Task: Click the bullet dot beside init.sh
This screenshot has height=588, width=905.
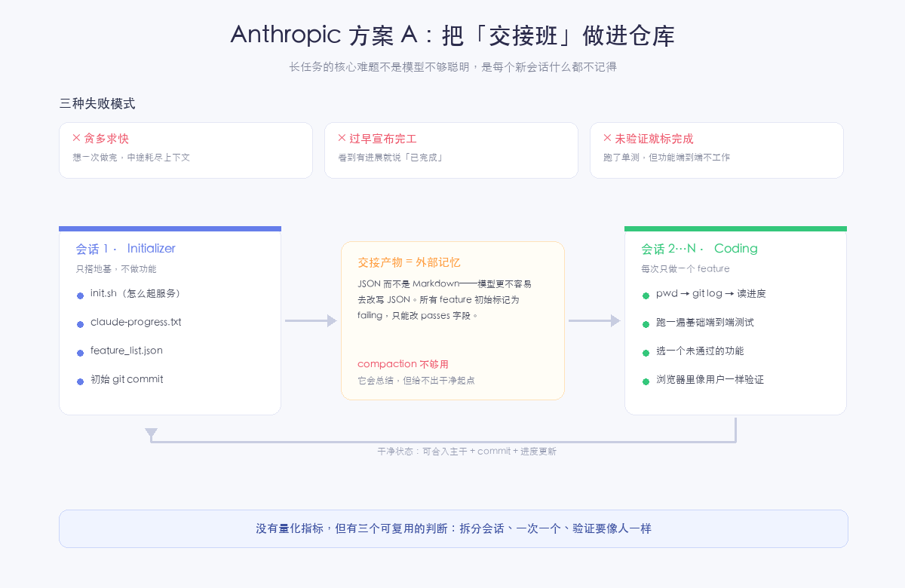Action: (x=80, y=296)
